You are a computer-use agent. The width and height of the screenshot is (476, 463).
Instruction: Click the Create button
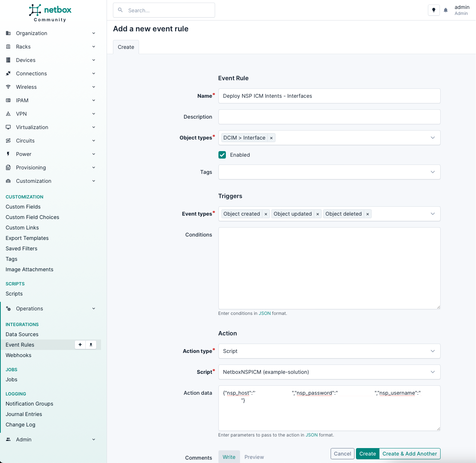368,454
